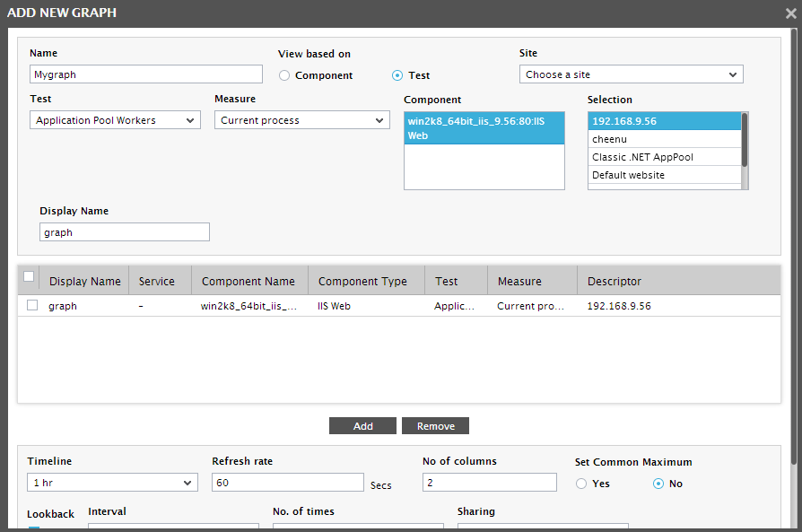The width and height of the screenshot is (802, 532).
Task: Choose Yes for Set Common Maximum
Action: (581, 484)
